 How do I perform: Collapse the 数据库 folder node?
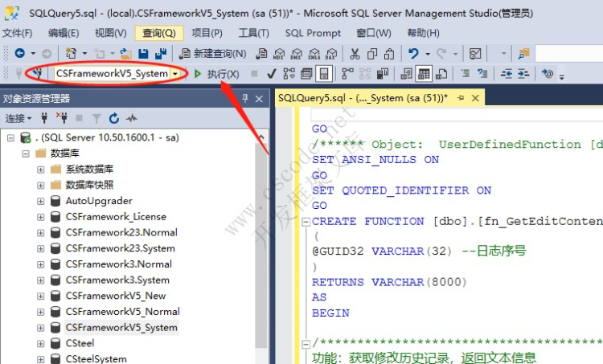[26, 153]
